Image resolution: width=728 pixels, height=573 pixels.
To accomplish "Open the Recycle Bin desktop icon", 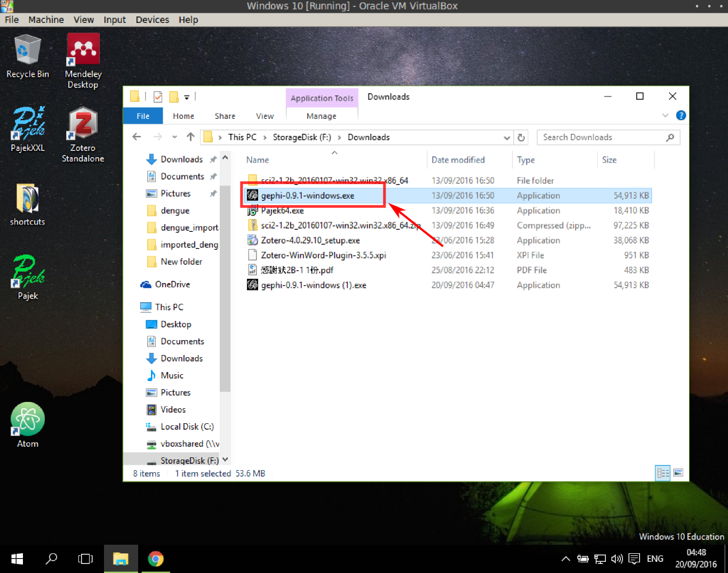I will pyautogui.click(x=27, y=56).
